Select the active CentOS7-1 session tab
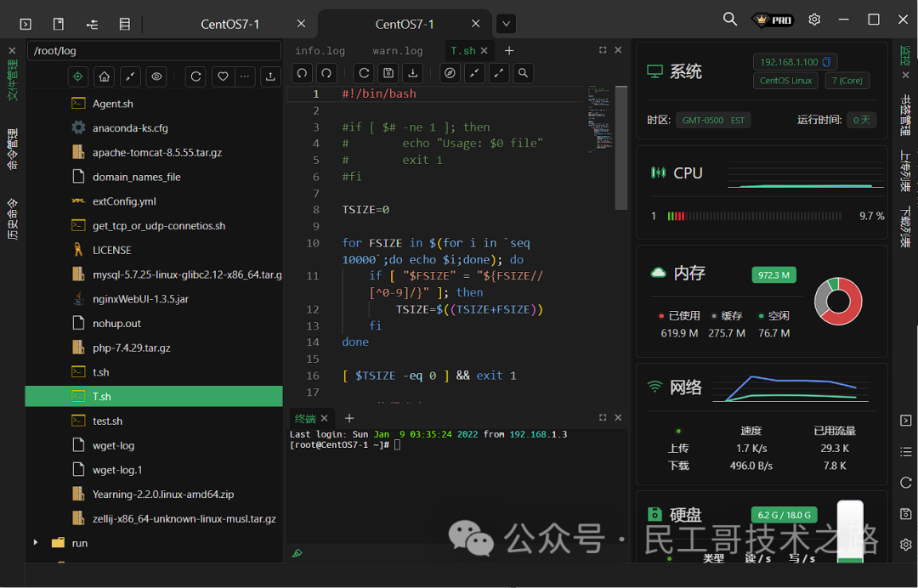 coord(405,24)
